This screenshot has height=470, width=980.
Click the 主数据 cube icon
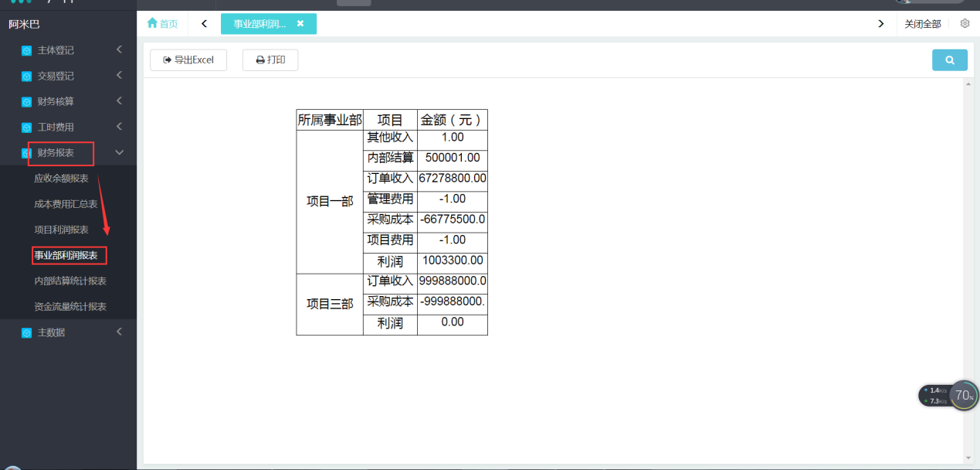(x=26, y=333)
